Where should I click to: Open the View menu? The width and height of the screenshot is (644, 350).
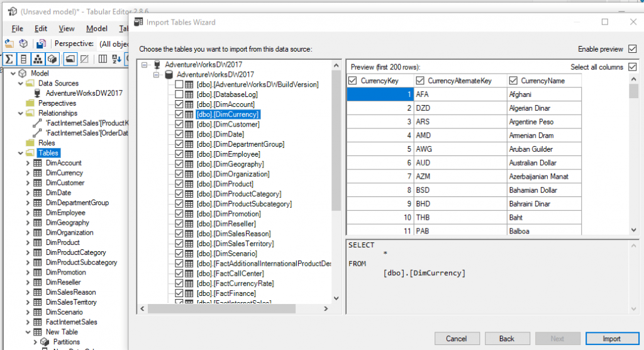(x=67, y=28)
